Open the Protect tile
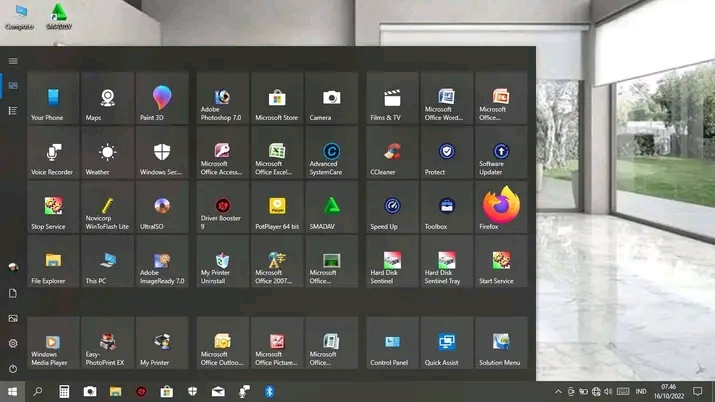Image resolution: width=715 pixels, height=402 pixels. coord(446,153)
